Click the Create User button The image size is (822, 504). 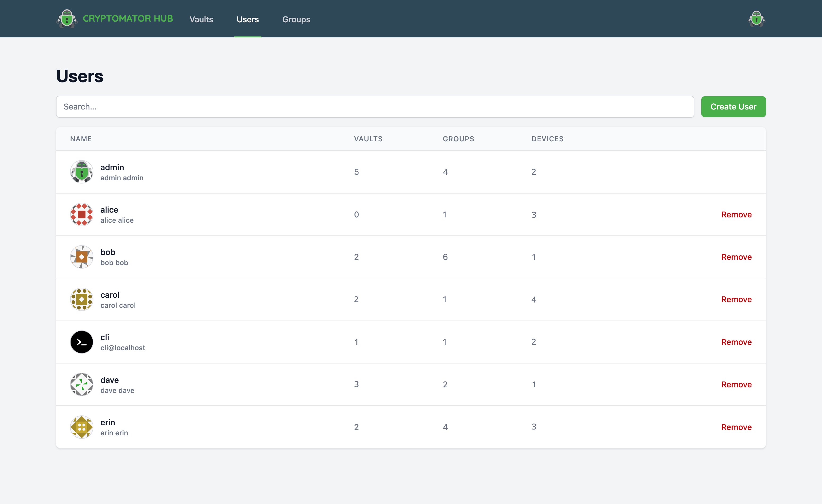click(x=733, y=107)
